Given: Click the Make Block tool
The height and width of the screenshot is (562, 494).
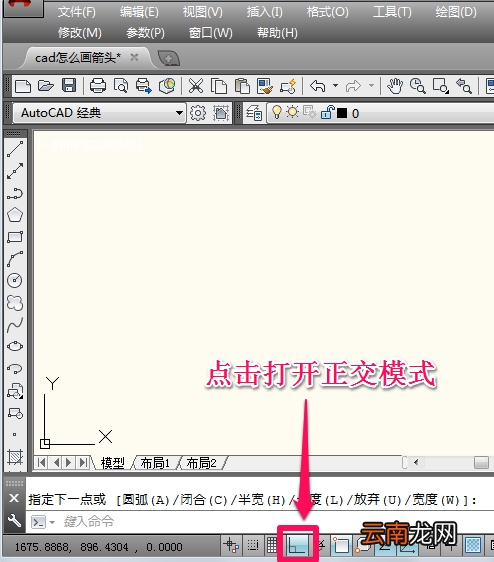Looking at the screenshot, I should [15, 413].
